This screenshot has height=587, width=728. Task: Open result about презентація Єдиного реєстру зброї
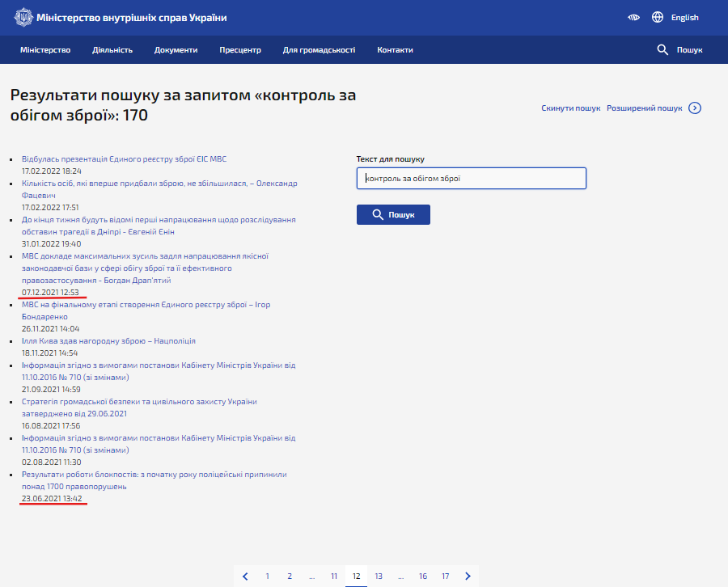(124, 158)
